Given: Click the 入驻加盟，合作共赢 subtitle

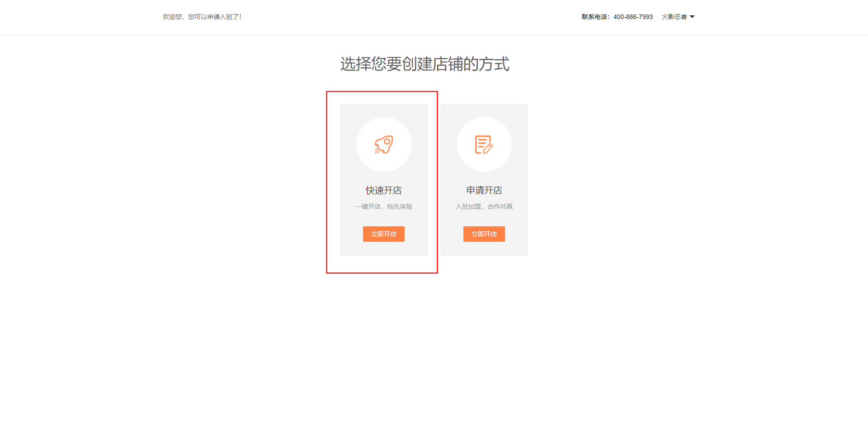Looking at the screenshot, I should [x=484, y=206].
